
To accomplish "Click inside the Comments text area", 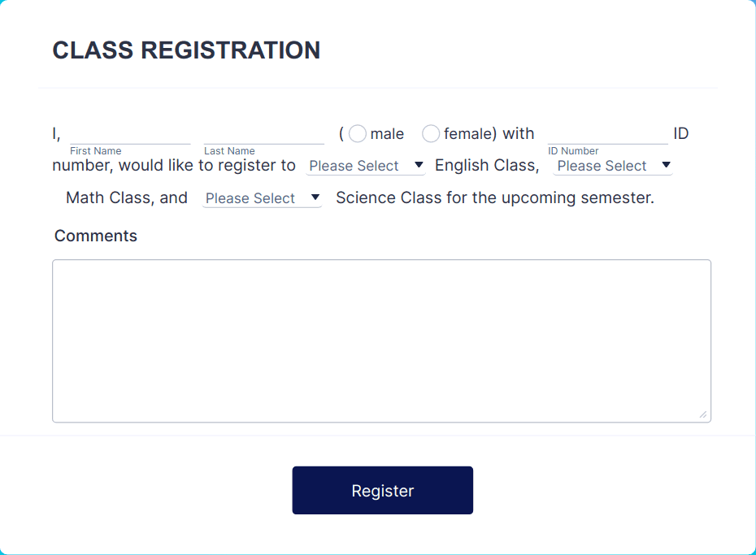I will 380,340.
